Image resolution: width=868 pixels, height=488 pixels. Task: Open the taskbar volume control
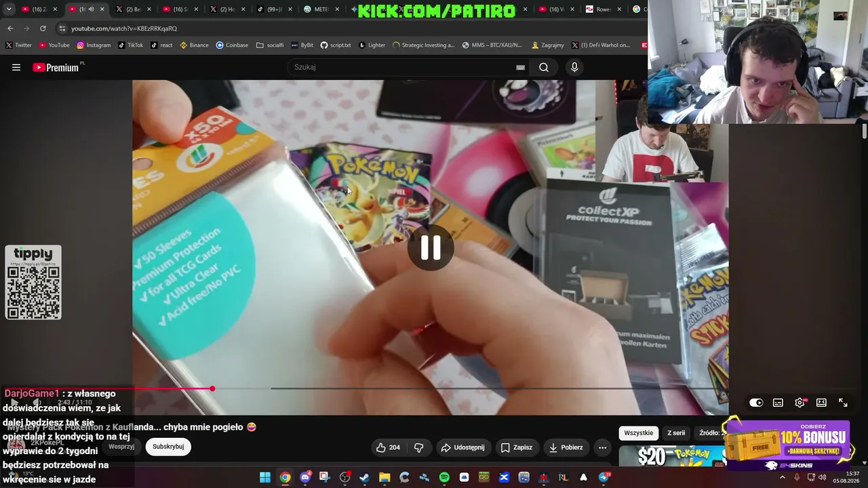(823, 477)
